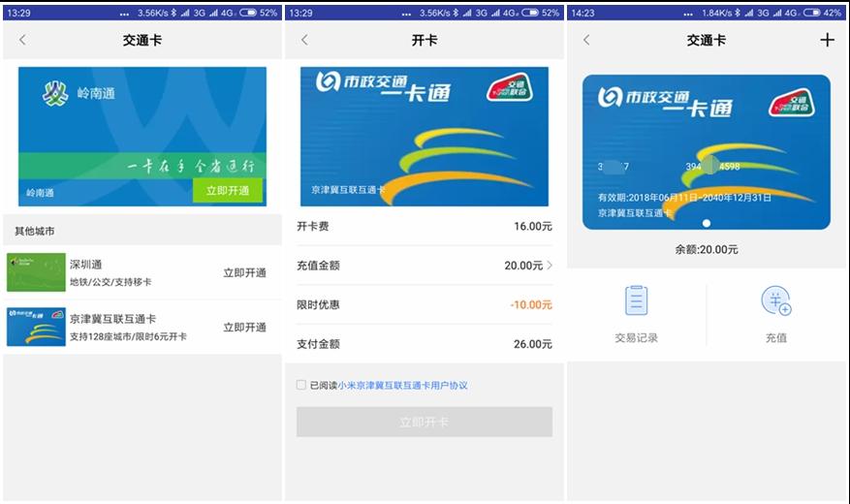Tap back arrow on 开卡 screen
This screenshot has width=850, height=504.
pyautogui.click(x=304, y=40)
